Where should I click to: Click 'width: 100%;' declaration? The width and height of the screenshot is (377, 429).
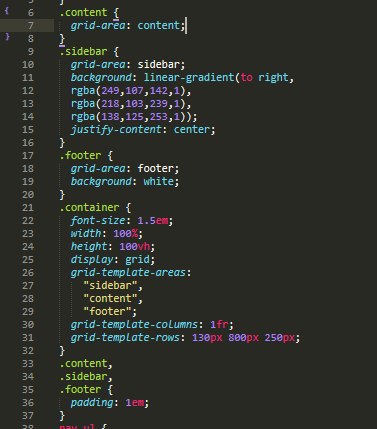click(107, 234)
